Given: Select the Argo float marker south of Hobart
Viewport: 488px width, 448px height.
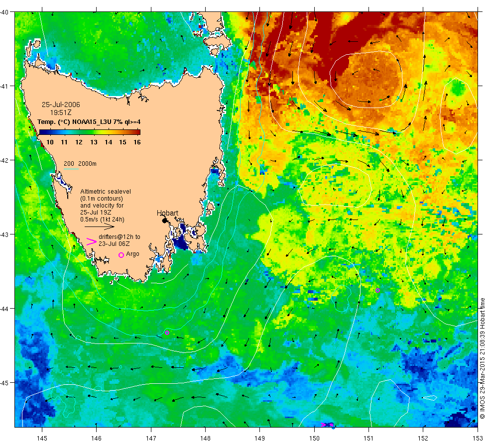Looking at the screenshot, I should [x=167, y=333].
